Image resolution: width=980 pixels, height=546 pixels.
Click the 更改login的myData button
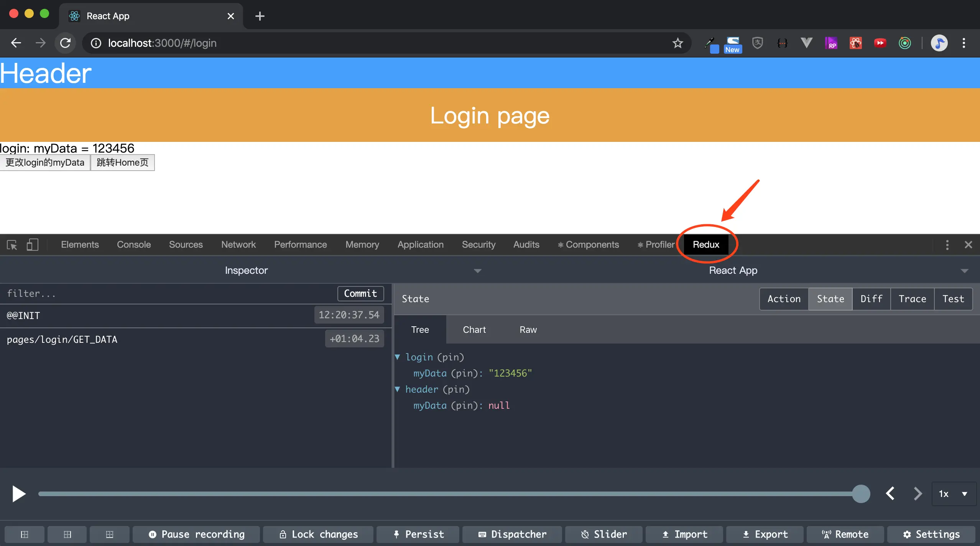point(45,163)
